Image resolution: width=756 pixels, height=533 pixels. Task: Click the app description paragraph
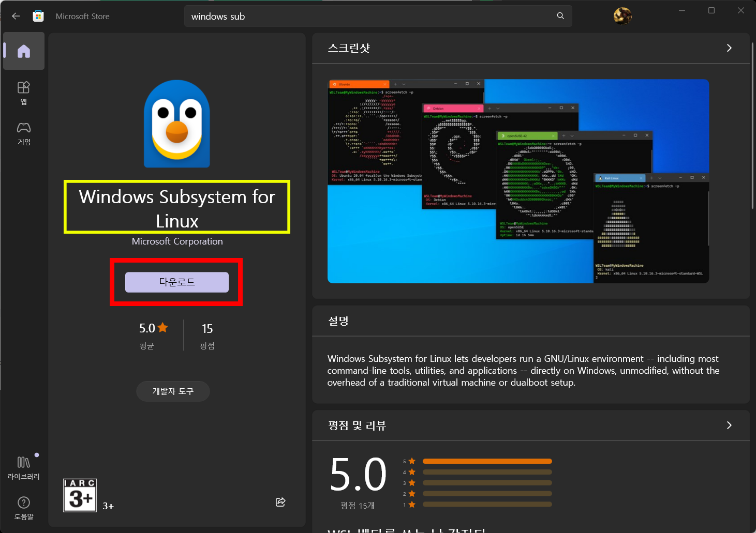click(x=523, y=371)
